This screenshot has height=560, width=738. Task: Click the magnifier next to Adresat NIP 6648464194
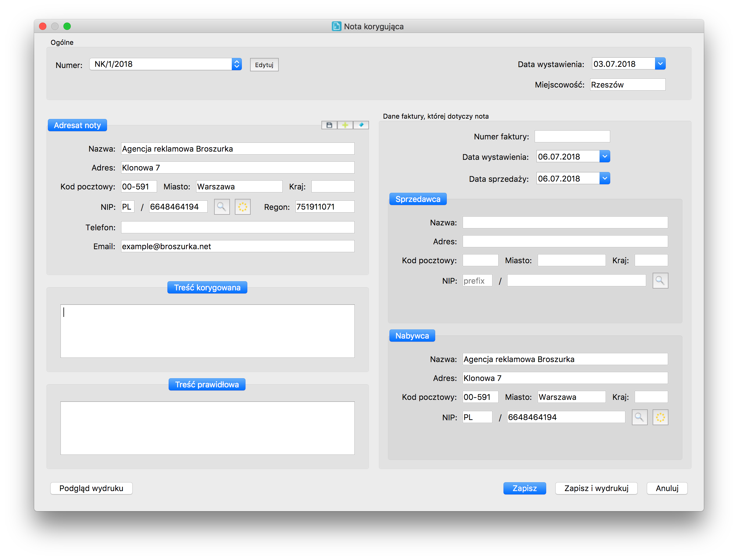tap(221, 207)
